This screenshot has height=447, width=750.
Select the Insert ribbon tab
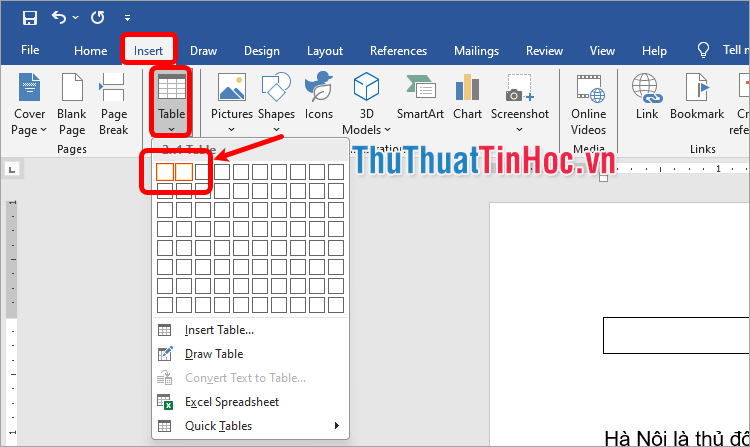pyautogui.click(x=148, y=51)
